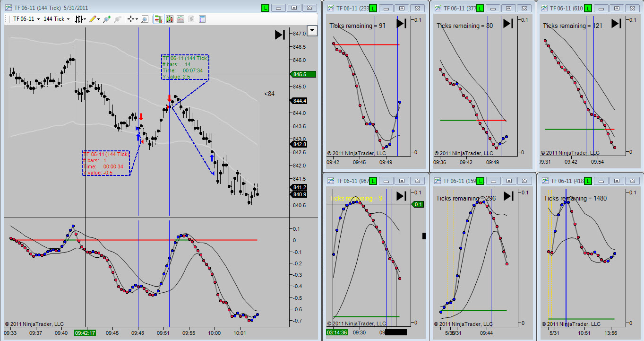This screenshot has width=644, height=341.
Task: Click the title icon of 377 tick window
Action: pyautogui.click(x=438, y=8)
